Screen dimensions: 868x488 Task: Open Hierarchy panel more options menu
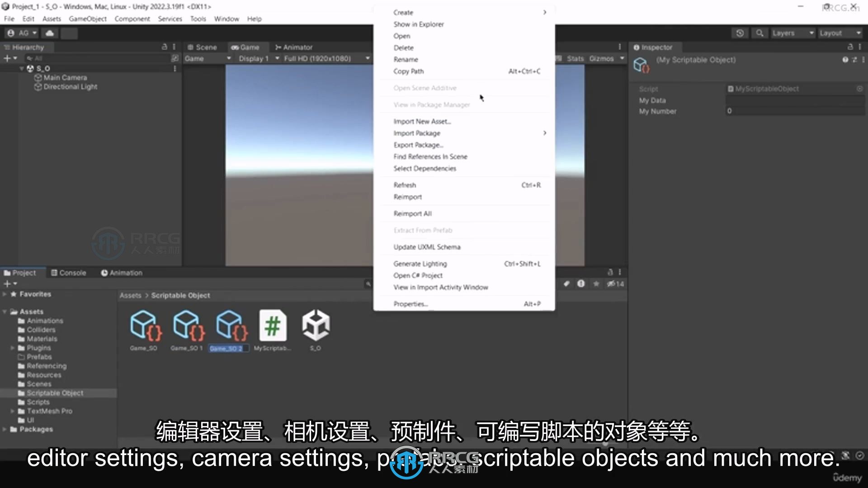174,47
